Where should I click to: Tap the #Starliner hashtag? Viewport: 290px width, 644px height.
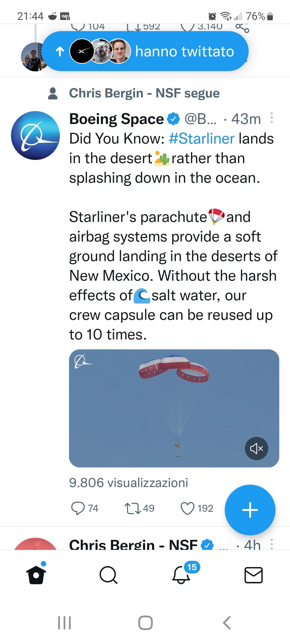pyautogui.click(x=202, y=139)
